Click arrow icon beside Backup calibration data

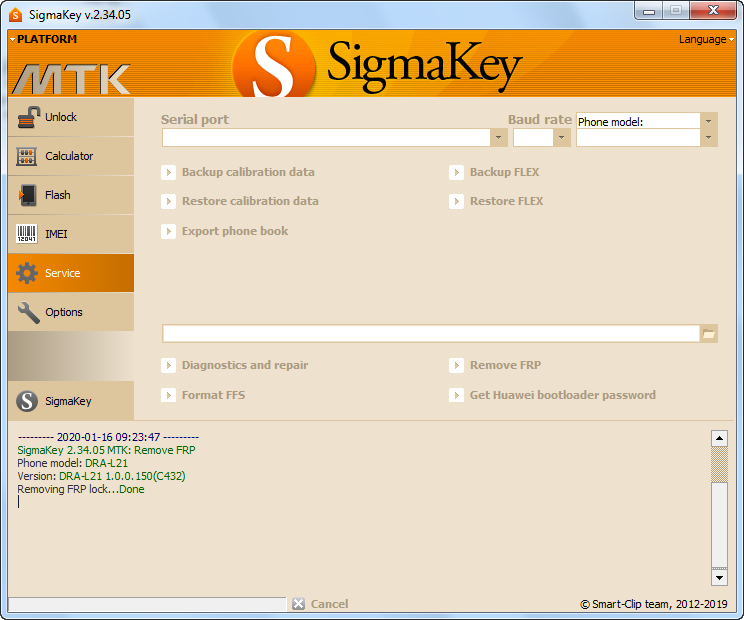click(x=168, y=172)
